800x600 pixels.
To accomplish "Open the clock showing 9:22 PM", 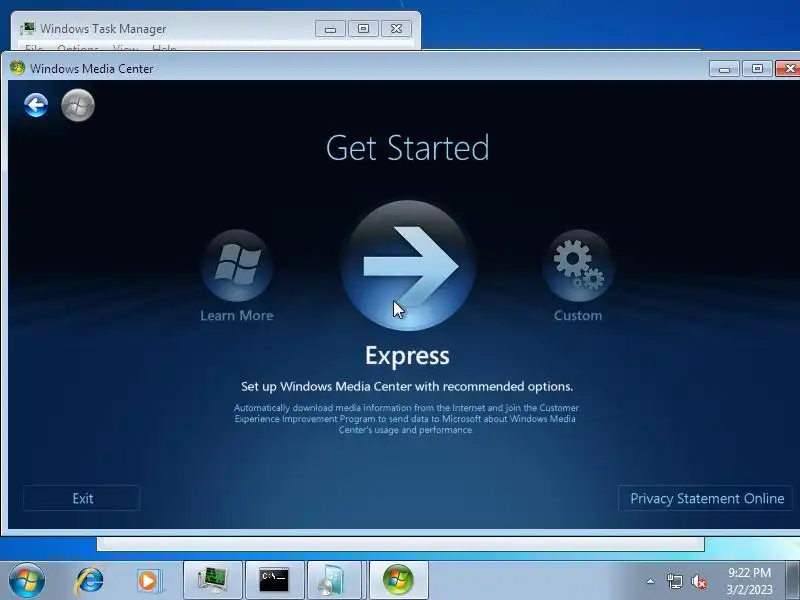I will point(749,581).
